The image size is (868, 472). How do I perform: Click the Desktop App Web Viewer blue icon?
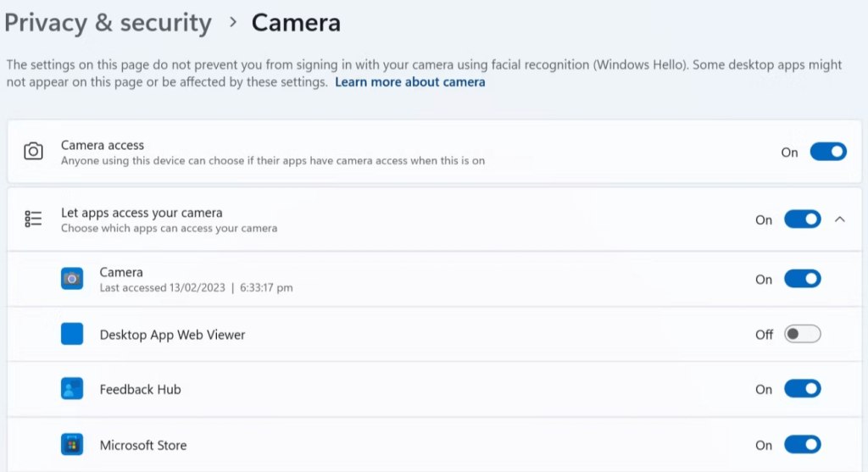pyautogui.click(x=72, y=335)
